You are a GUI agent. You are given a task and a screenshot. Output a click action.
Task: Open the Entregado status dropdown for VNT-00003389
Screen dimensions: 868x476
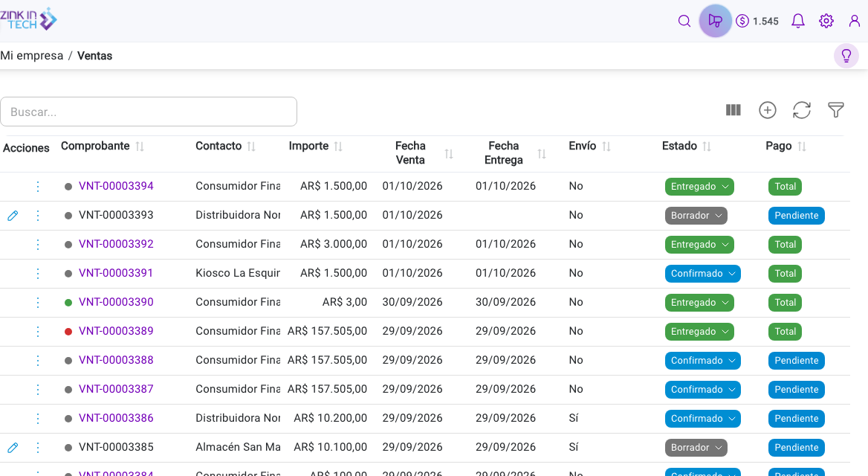(699, 332)
